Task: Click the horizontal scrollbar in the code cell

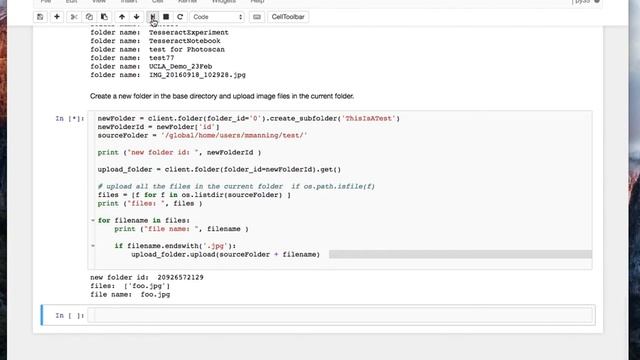Action: point(460,254)
